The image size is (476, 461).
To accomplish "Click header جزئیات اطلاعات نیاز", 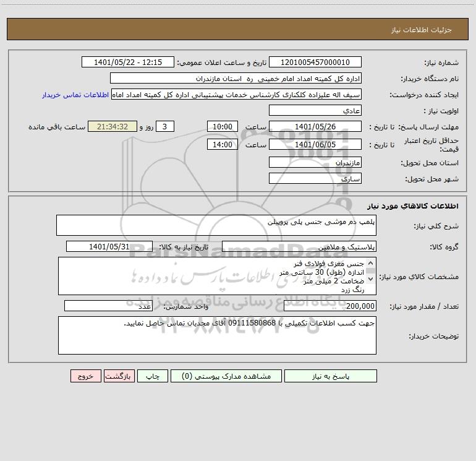I will [422, 30].
